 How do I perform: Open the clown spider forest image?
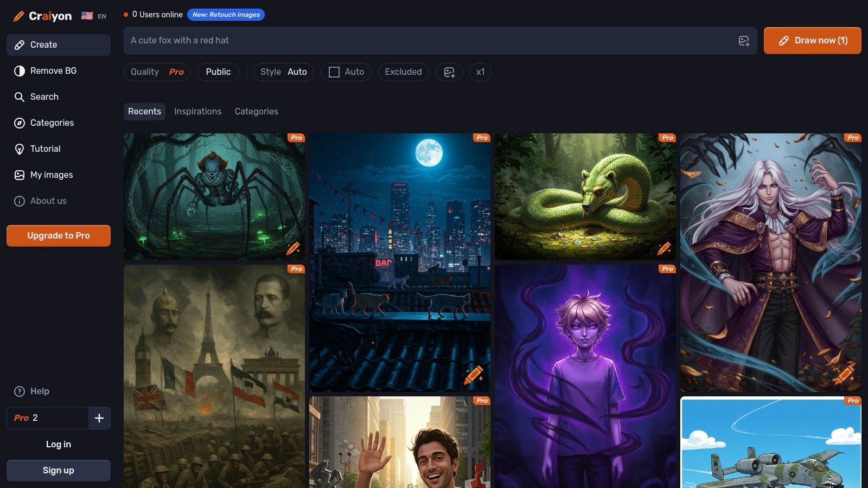[214, 197]
